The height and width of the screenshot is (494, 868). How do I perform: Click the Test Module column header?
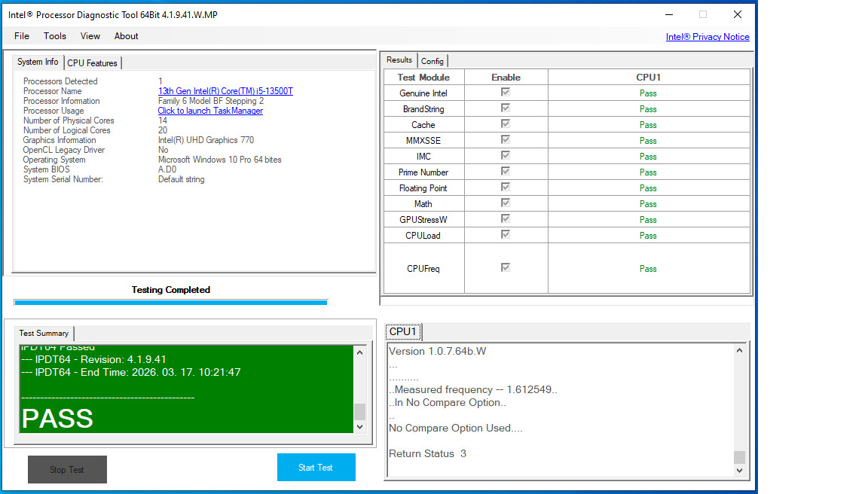coord(423,78)
